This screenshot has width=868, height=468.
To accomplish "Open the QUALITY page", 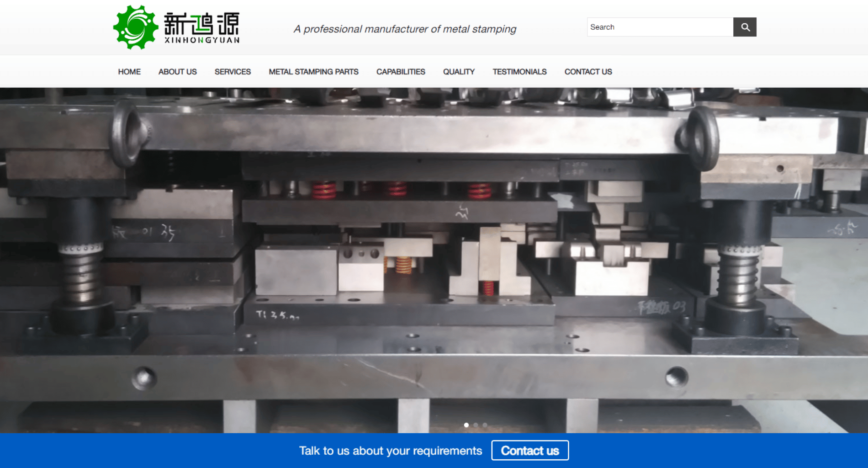I will point(458,72).
